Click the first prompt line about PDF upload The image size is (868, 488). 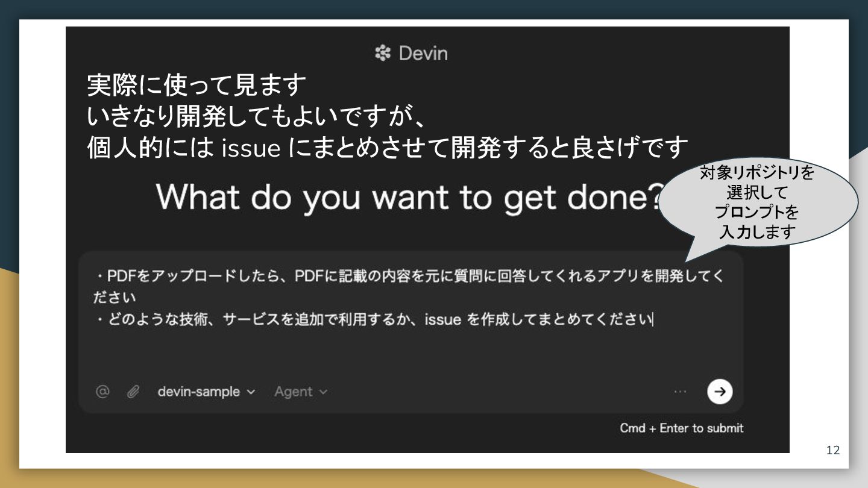tap(410, 287)
